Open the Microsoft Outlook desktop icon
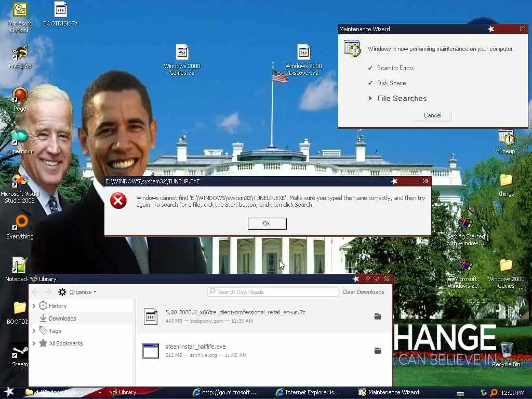The image size is (532, 399). pyautogui.click(x=20, y=18)
